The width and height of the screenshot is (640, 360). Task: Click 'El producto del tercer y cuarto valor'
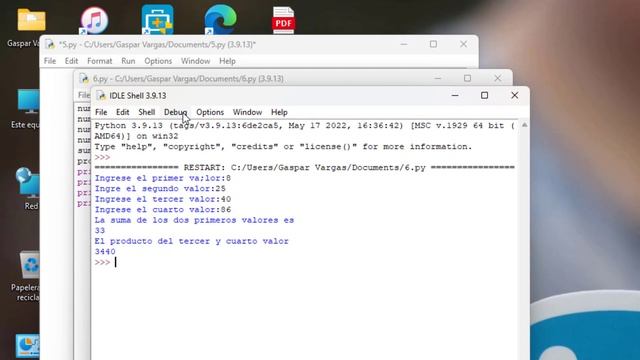coord(191,242)
